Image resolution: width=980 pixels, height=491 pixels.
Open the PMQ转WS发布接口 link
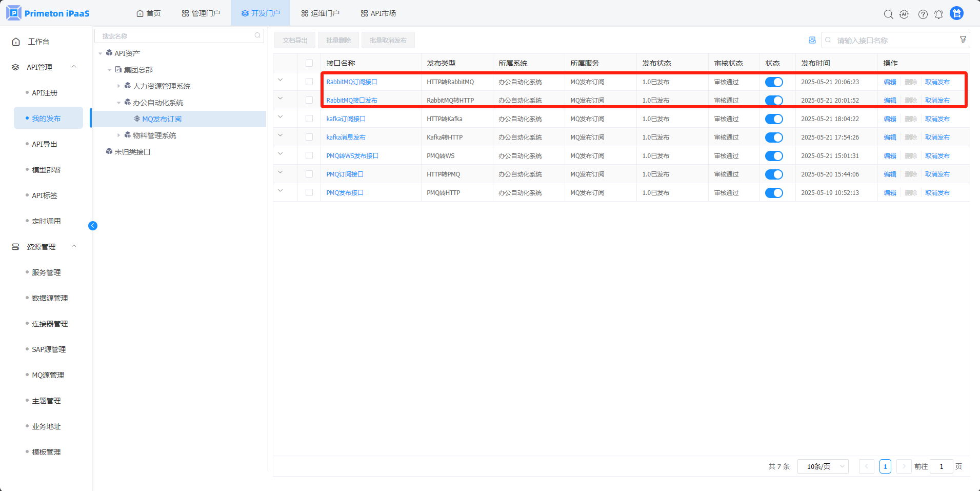(352, 156)
